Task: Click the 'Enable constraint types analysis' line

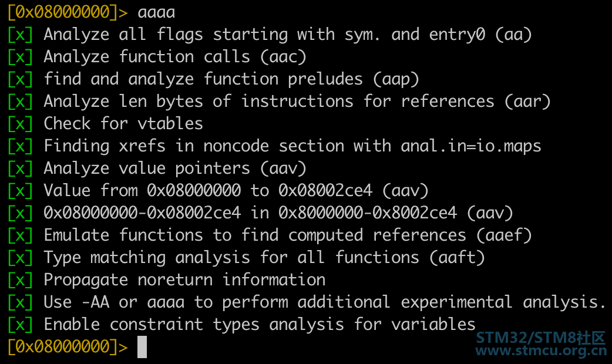Action: [x=260, y=324]
